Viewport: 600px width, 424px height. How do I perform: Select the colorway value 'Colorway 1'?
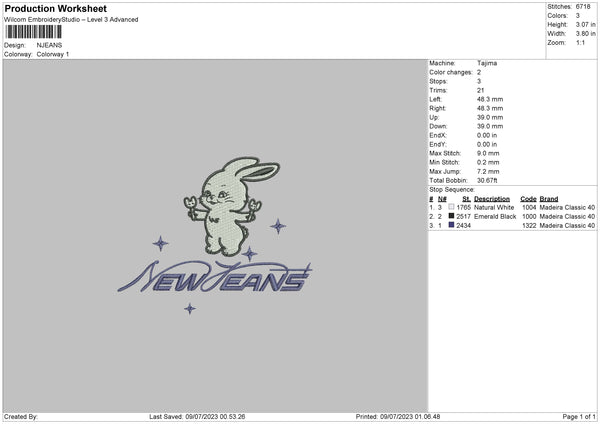click(x=53, y=54)
